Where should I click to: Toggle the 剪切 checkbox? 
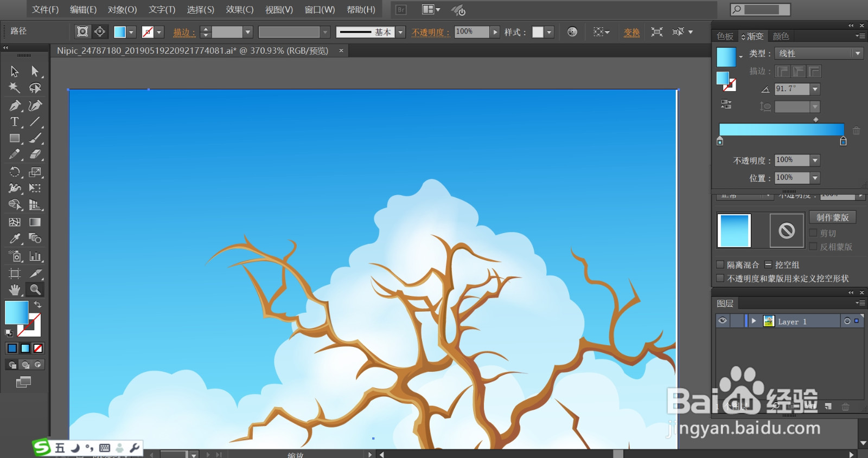pos(813,233)
